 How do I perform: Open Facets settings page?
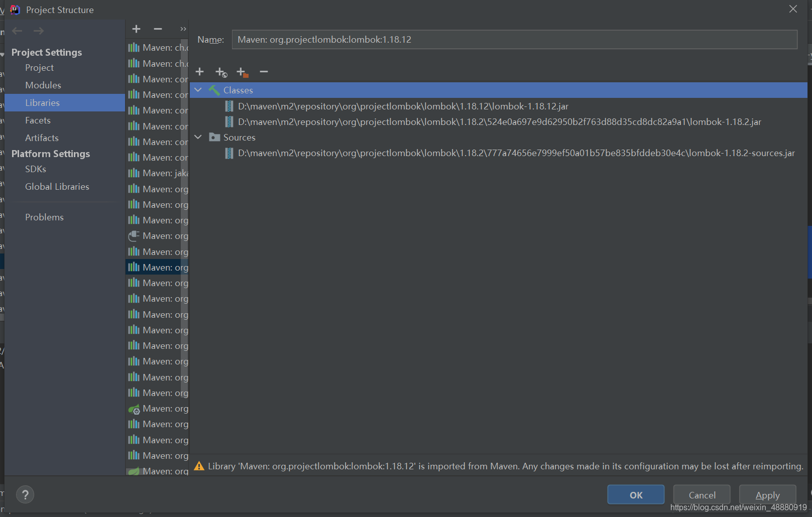[38, 120]
